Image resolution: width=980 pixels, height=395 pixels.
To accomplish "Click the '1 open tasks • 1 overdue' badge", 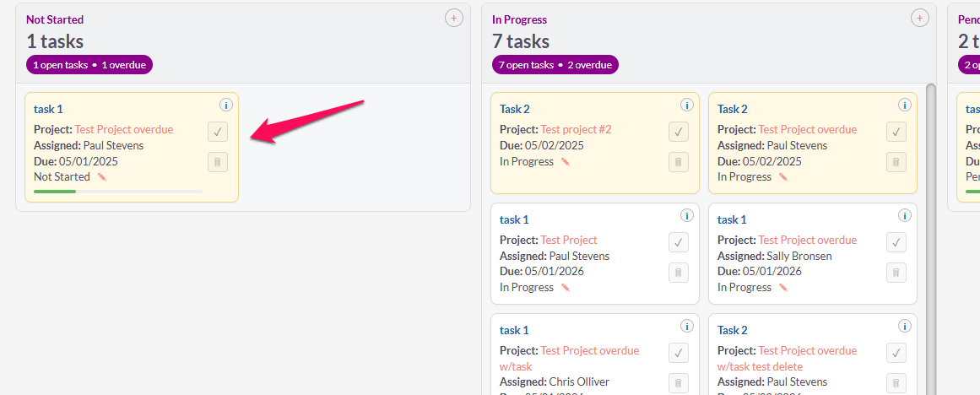I will tap(89, 65).
